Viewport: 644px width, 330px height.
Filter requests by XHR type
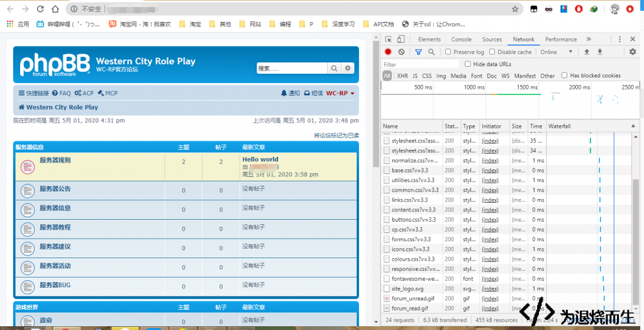coord(402,76)
